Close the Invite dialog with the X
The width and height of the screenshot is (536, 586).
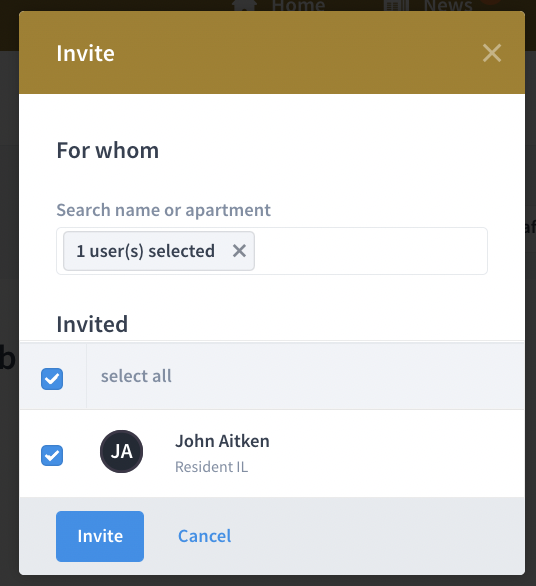[492, 53]
